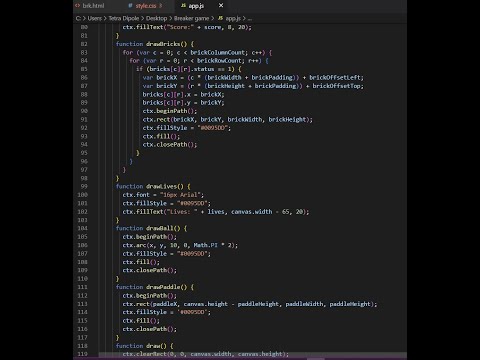
Task: Click line number 98 in the gutter
Action: (x=84, y=178)
